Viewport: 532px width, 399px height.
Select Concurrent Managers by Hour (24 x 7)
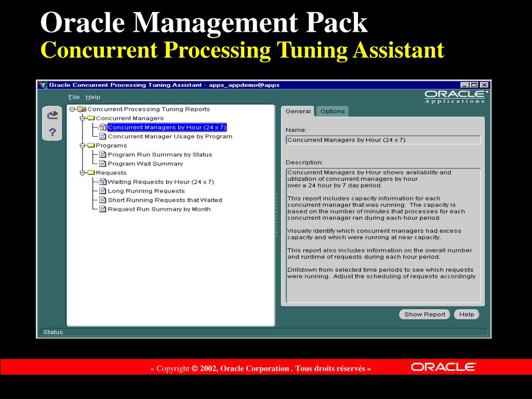pos(167,127)
